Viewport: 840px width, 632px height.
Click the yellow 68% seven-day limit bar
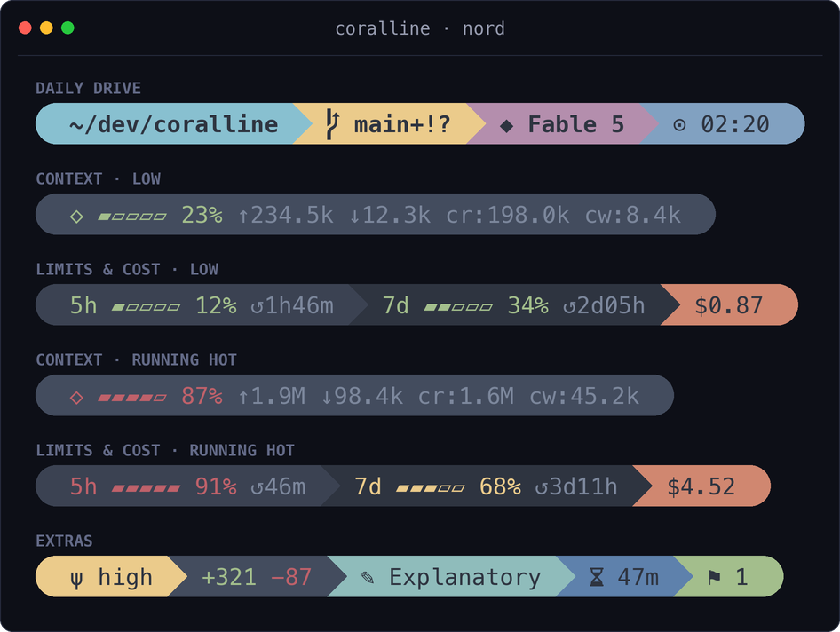[x=430, y=488]
